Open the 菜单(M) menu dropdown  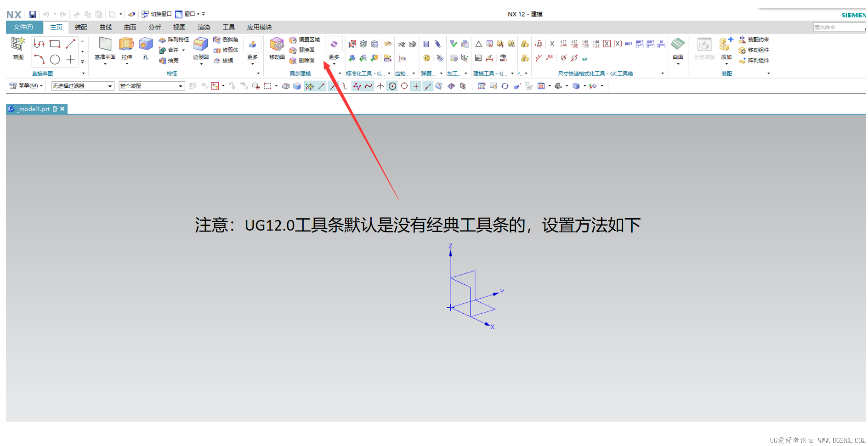pyautogui.click(x=26, y=86)
